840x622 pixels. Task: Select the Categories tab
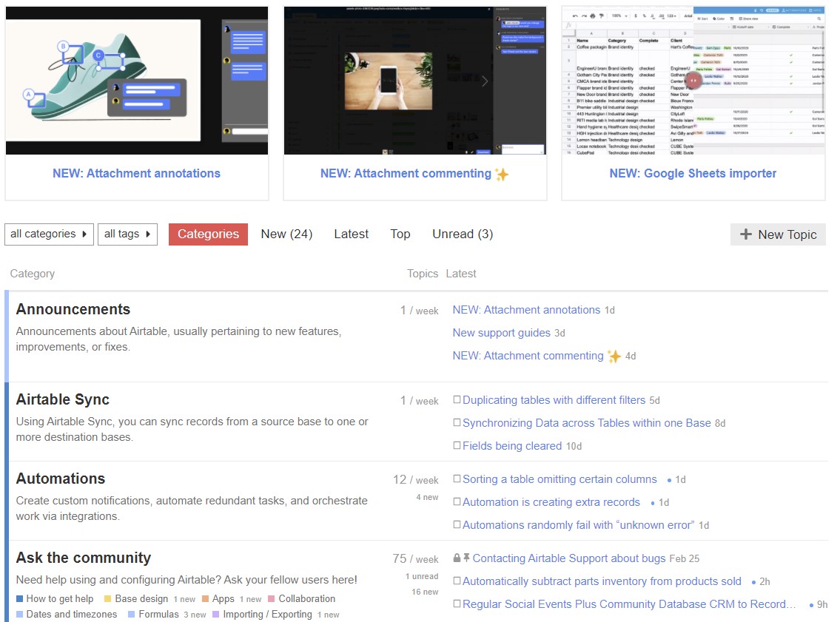(209, 234)
